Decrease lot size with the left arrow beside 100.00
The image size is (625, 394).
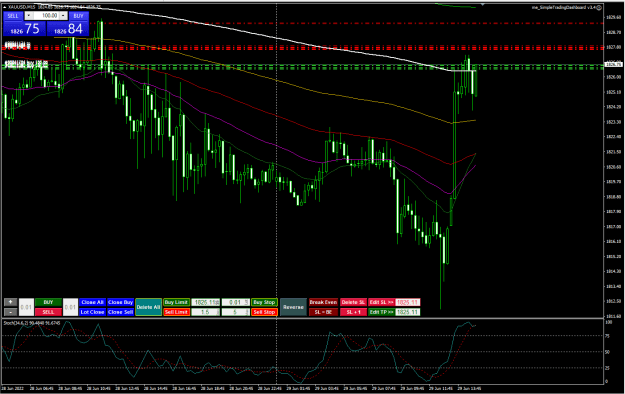click(x=29, y=16)
